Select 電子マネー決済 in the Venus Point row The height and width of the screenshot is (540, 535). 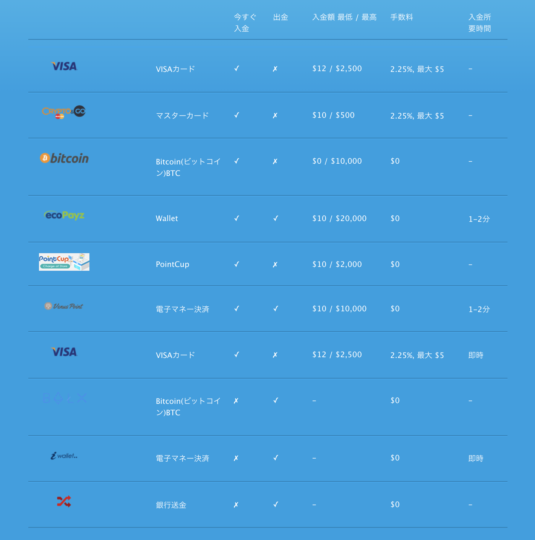pyautogui.click(x=182, y=309)
